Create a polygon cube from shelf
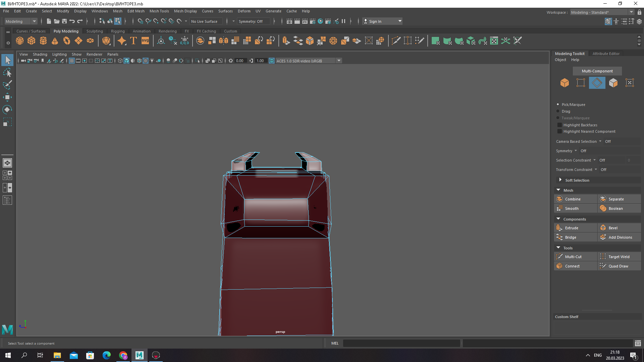 32,41
